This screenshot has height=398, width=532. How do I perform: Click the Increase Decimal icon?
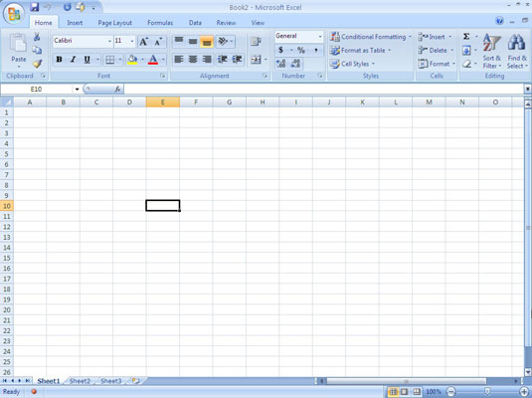click(281, 64)
